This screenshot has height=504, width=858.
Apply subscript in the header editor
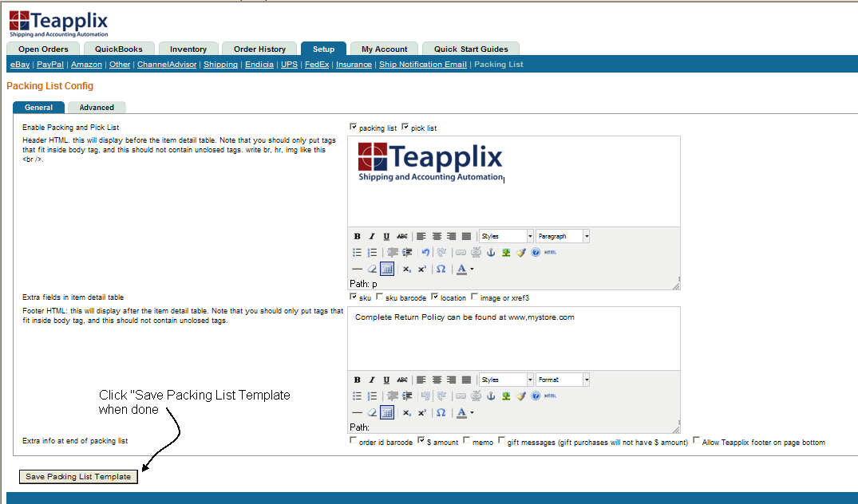406,269
